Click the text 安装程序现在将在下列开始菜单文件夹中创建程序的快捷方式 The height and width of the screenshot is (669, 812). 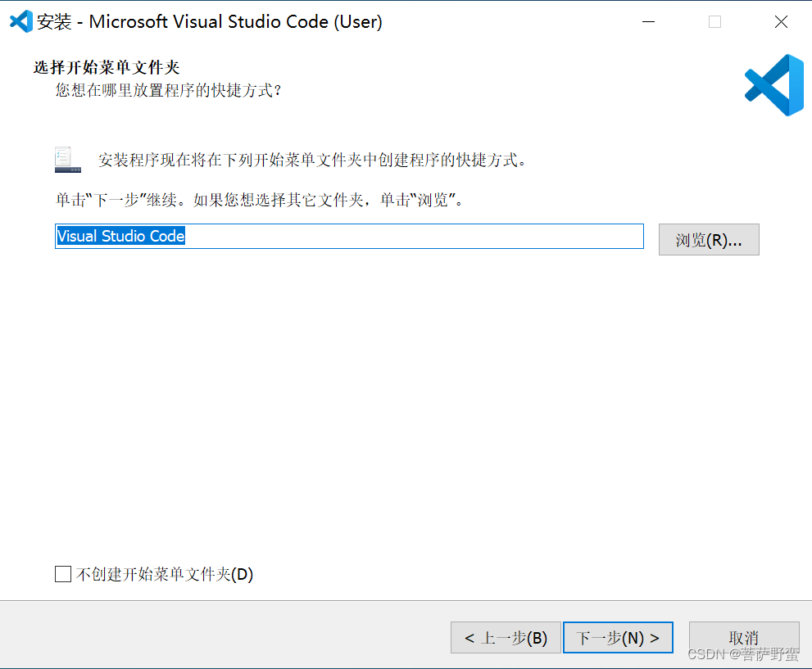tap(311, 160)
